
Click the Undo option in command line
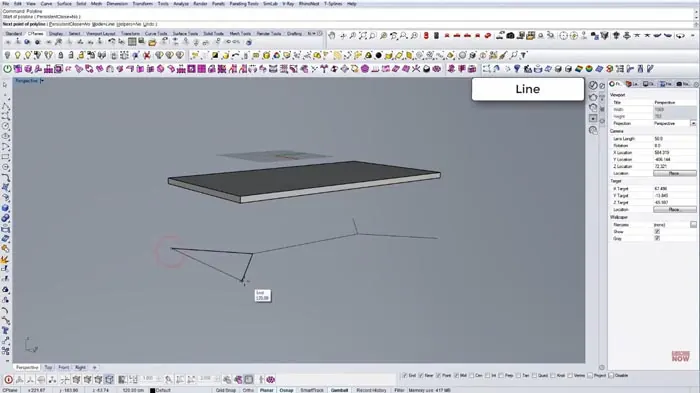(149, 24)
